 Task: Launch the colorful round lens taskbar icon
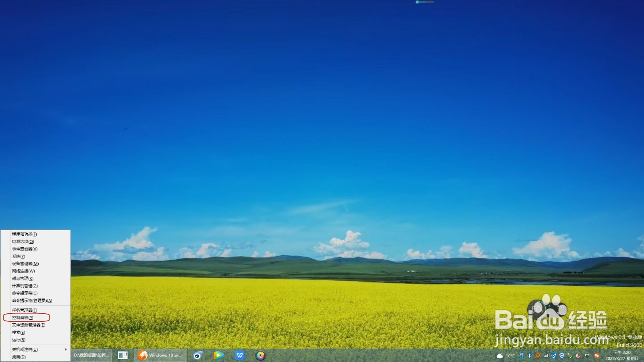point(260,355)
